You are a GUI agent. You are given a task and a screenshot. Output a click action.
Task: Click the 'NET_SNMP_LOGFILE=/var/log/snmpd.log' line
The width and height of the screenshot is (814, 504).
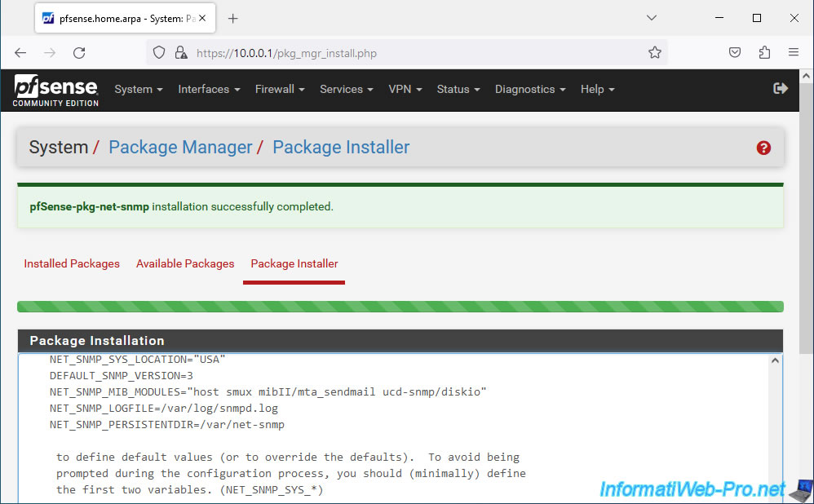(164, 408)
